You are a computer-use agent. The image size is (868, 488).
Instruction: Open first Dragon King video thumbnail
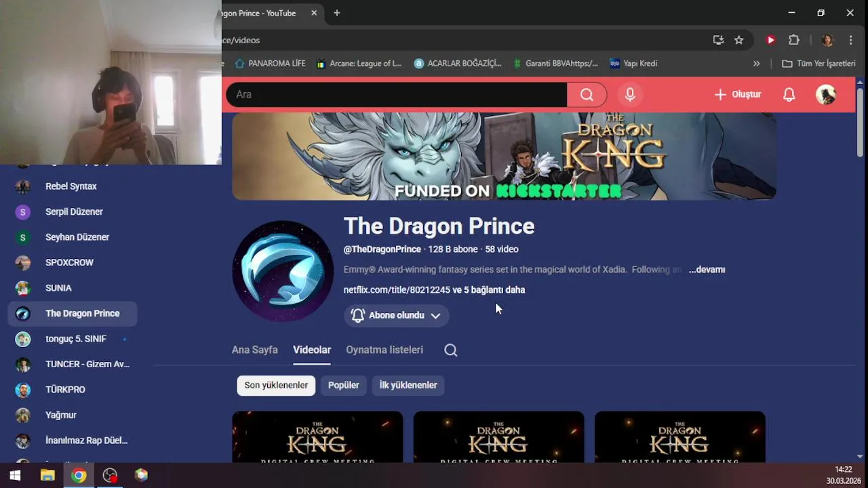coord(317,437)
